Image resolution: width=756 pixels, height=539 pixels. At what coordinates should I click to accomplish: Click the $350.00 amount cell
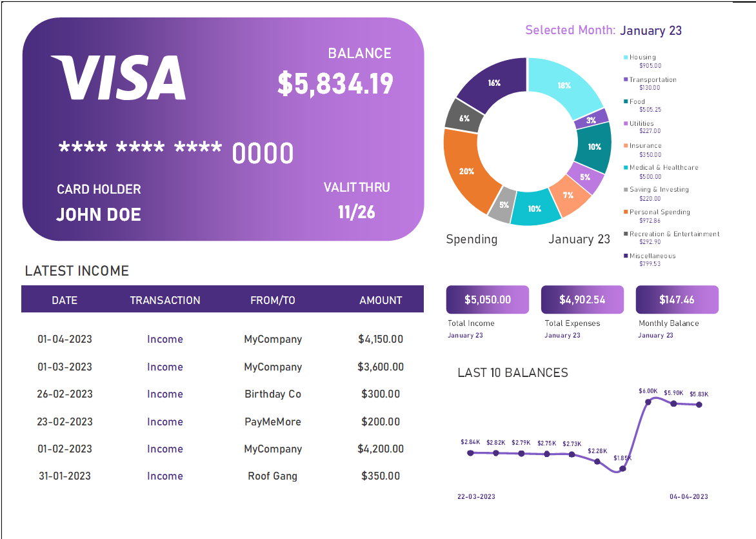pyautogui.click(x=381, y=476)
